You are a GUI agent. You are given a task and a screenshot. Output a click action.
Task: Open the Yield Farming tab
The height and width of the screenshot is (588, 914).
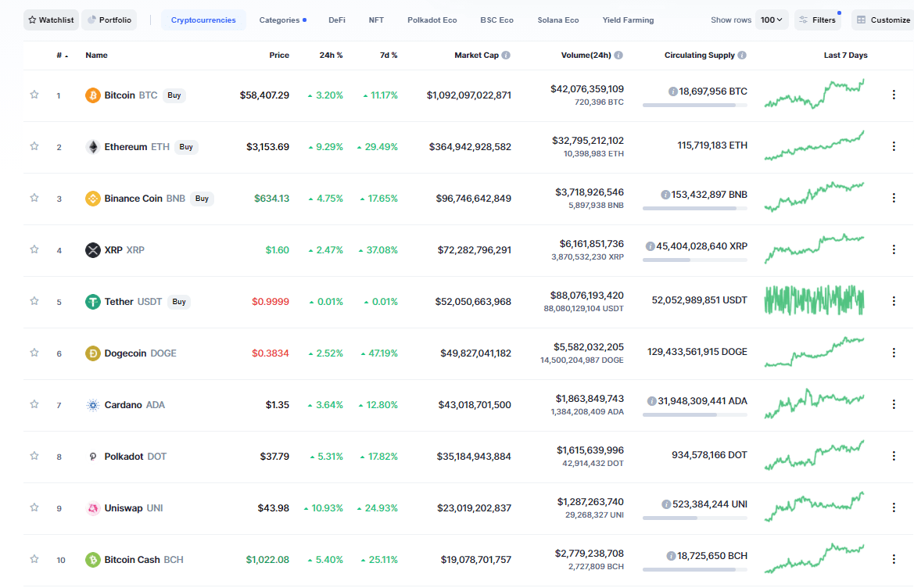pyautogui.click(x=628, y=20)
